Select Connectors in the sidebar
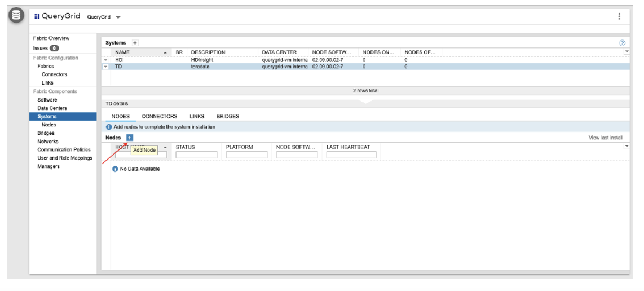The image size is (644, 291). click(x=54, y=74)
